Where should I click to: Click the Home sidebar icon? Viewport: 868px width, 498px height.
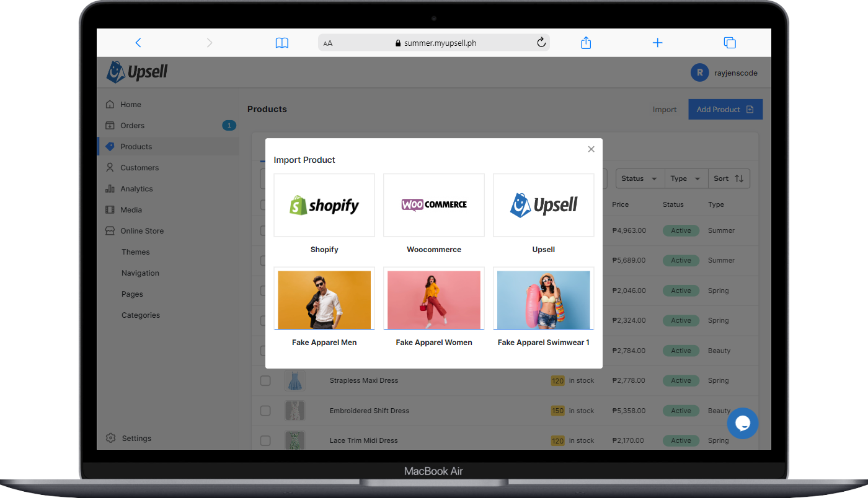[110, 105]
